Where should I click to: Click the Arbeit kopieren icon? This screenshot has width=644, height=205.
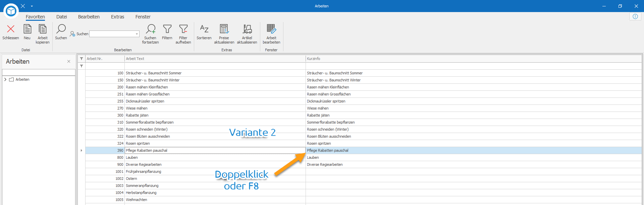click(x=43, y=29)
